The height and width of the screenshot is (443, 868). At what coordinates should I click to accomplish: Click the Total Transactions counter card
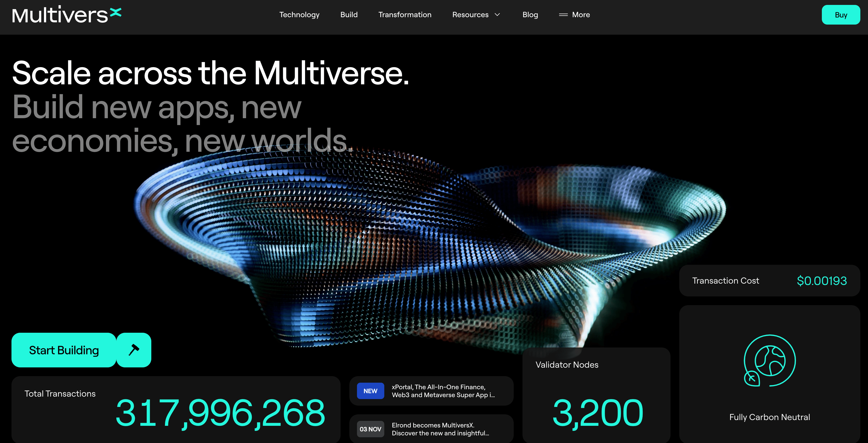[x=176, y=409]
